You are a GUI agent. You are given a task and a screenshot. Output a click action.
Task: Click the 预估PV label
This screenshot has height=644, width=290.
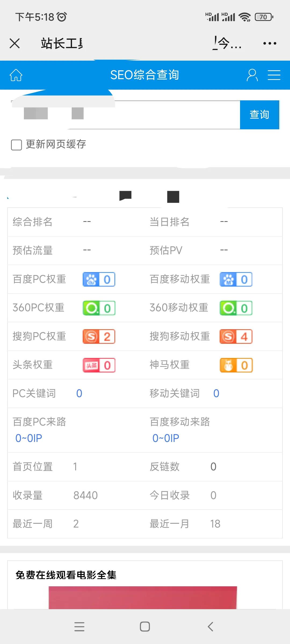click(x=166, y=250)
